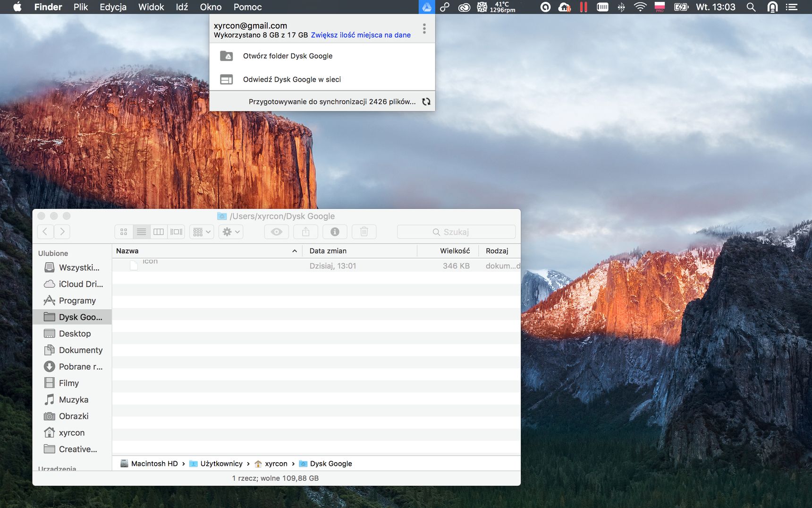Click the Finder forward navigation arrow

62,232
